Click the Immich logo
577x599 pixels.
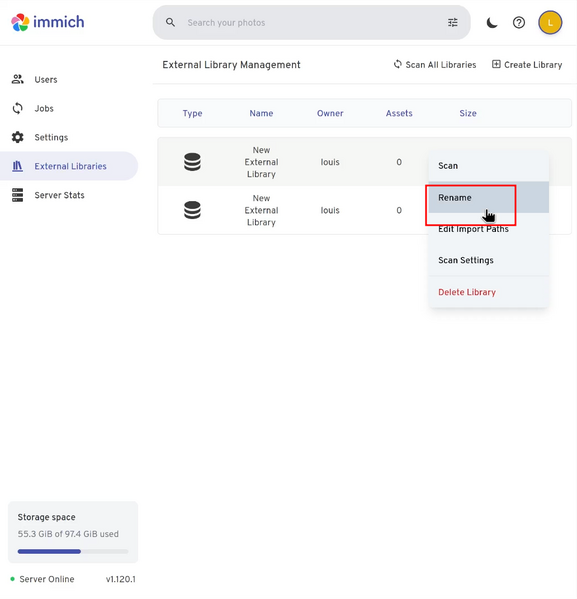(47, 22)
